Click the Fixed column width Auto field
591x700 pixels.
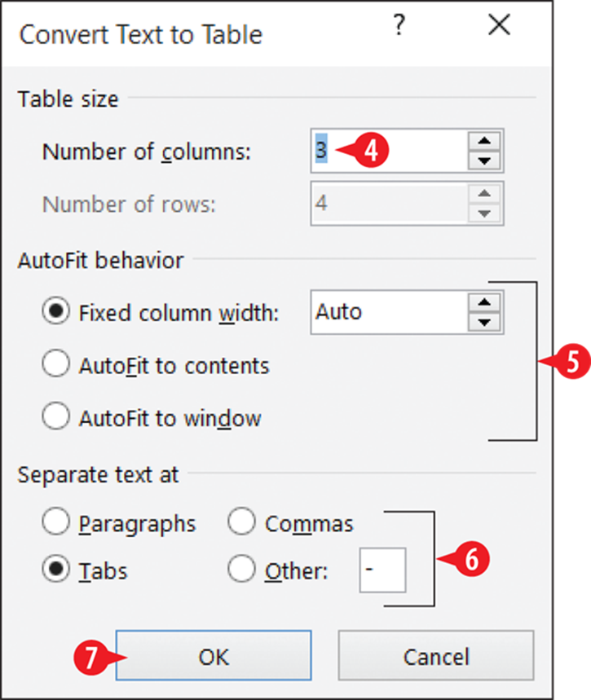[x=389, y=312]
